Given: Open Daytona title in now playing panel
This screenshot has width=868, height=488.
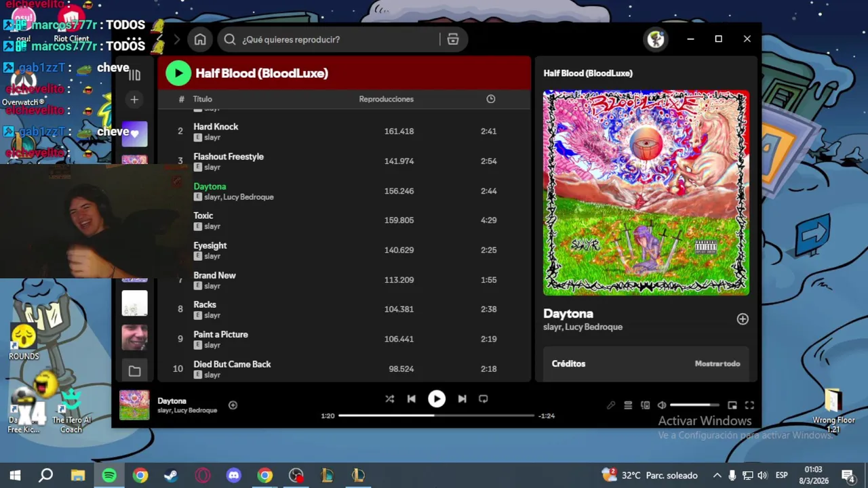Looking at the screenshot, I should 568,314.
